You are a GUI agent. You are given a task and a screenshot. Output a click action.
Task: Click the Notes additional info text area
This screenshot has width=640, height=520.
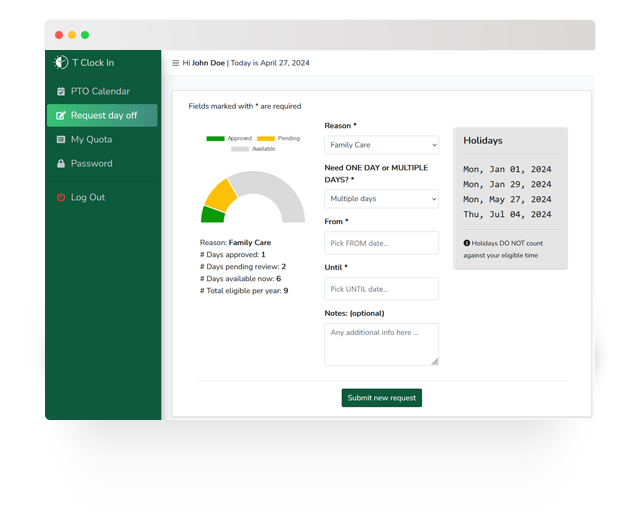click(x=381, y=343)
